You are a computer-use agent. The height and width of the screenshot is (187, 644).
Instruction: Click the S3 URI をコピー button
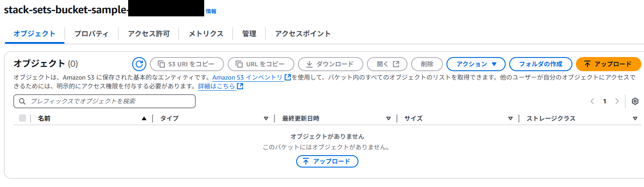pyautogui.click(x=187, y=64)
